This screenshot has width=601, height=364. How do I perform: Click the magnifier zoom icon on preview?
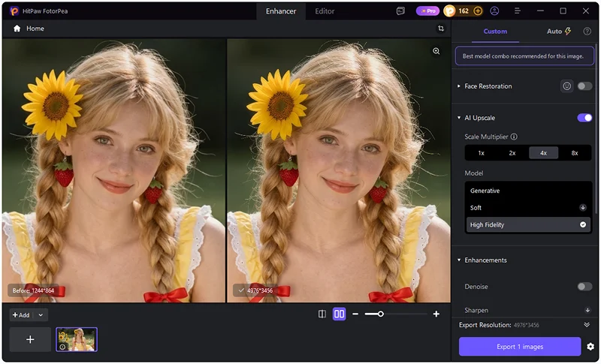(436, 51)
